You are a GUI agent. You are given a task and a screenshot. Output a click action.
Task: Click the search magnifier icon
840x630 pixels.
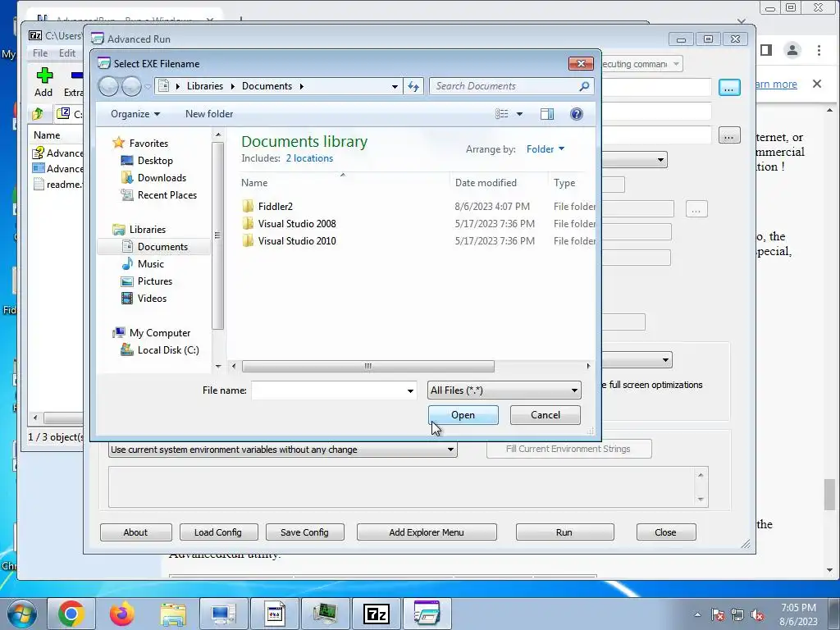(584, 86)
